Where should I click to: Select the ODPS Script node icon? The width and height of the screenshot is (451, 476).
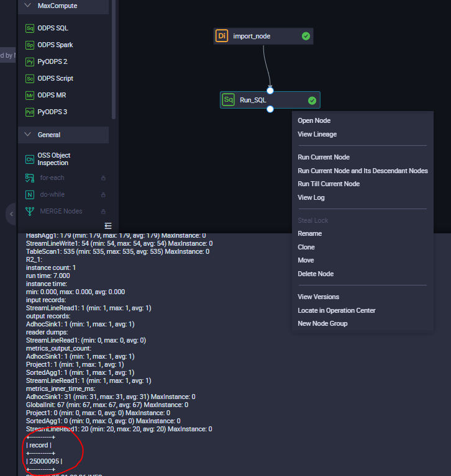pos(30,79)
